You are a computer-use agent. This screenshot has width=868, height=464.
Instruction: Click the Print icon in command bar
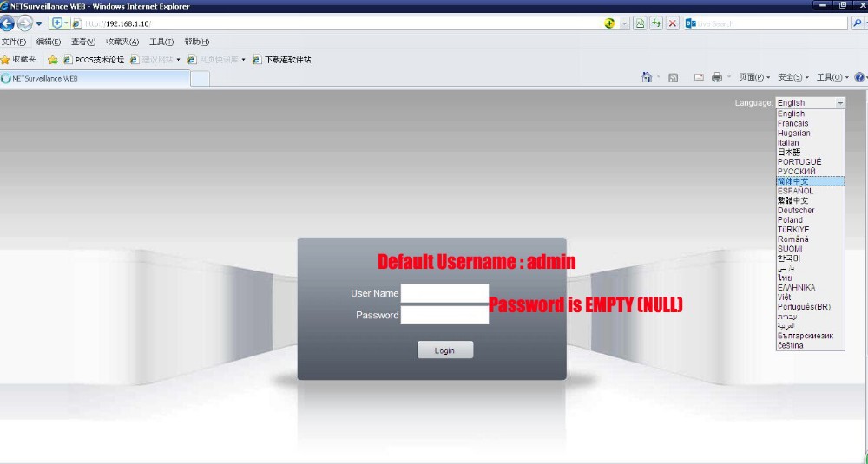click(717, 77)
